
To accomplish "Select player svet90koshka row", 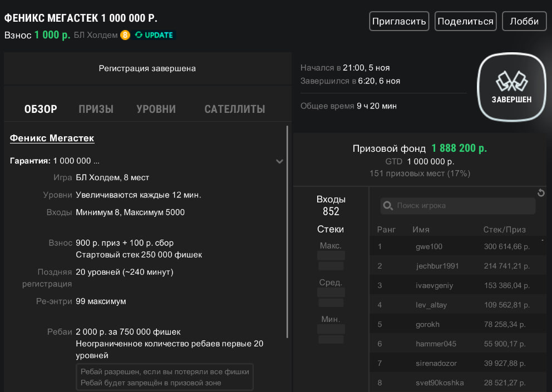I will [x=439, y=383].
